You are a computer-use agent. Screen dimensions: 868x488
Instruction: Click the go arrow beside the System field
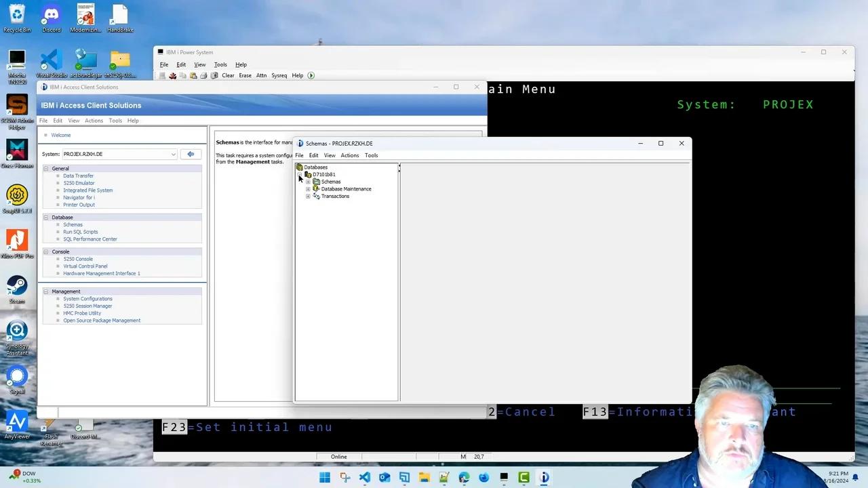(x=191, y=154)
